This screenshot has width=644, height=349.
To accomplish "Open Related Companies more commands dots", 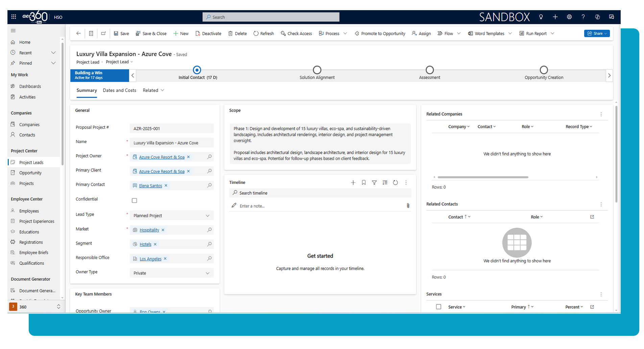I will coord(601,114).
